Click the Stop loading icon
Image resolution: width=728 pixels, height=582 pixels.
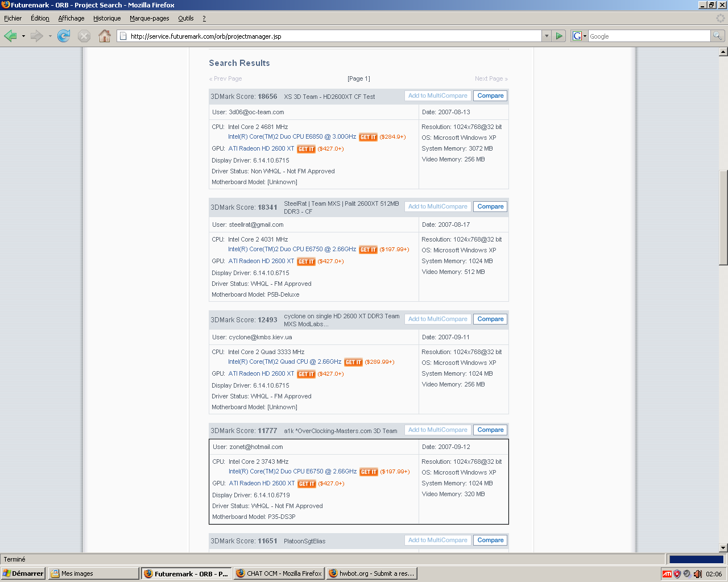(84, 36)
